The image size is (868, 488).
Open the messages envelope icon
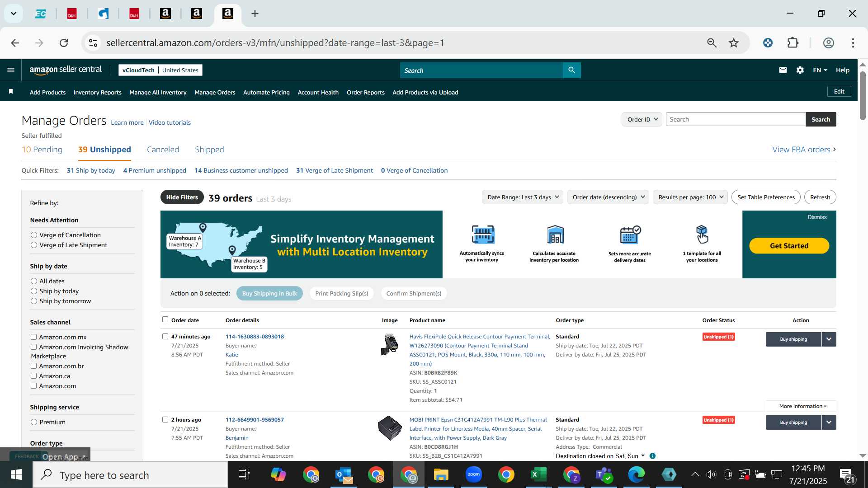pos(783,70)
